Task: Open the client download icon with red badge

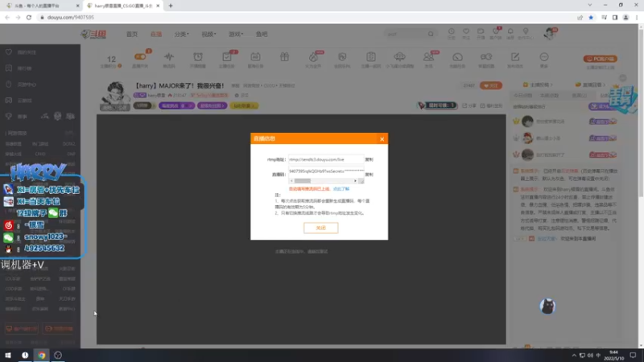Action: coord(496,33)
